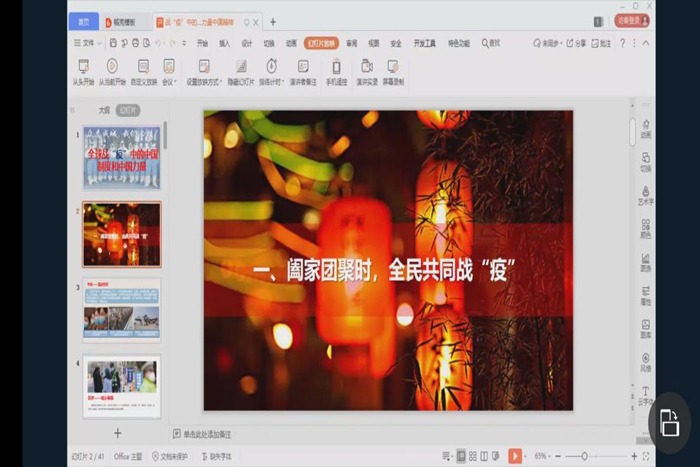Click the add-new-slide plus button
The image size is (700, 467).
click(117, 433)
